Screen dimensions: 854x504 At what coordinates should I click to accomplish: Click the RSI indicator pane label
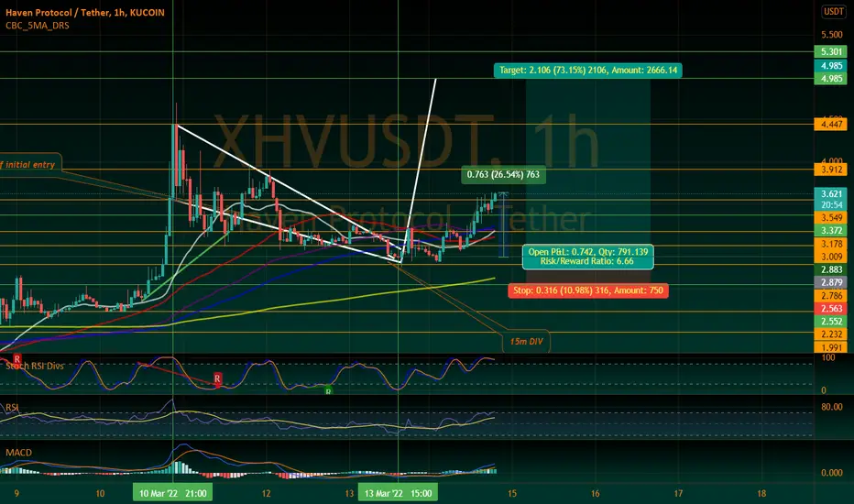[x=12, y=408]
